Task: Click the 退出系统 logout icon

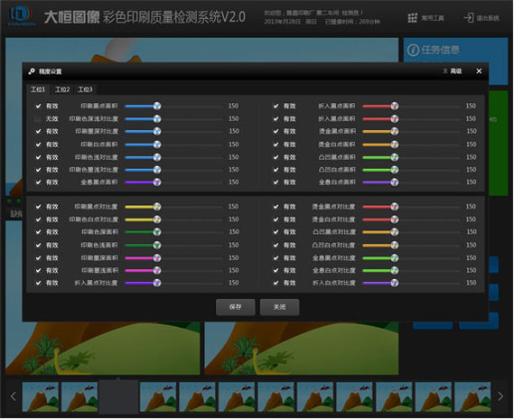Action: point(469,18)
